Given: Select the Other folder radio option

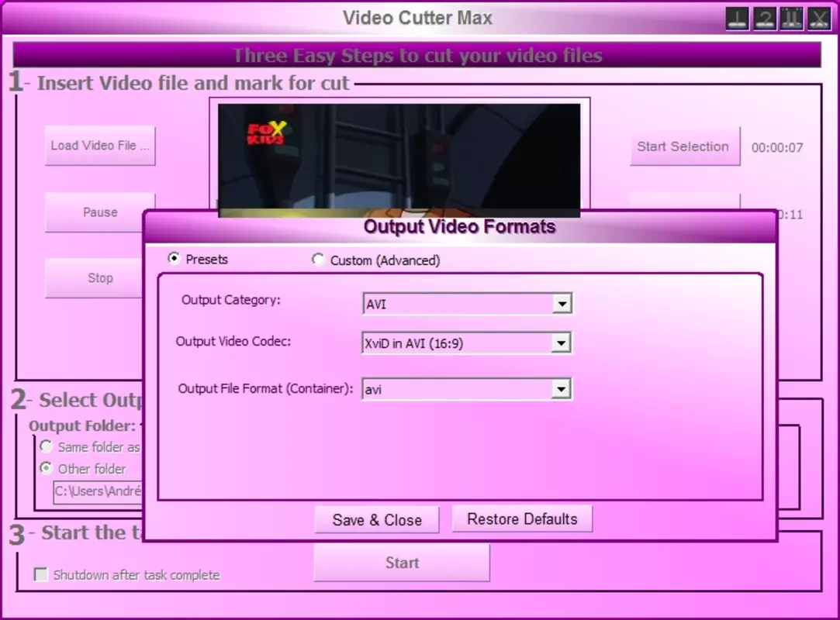Looking at the screenshot, I should click(x=46, y=468).
